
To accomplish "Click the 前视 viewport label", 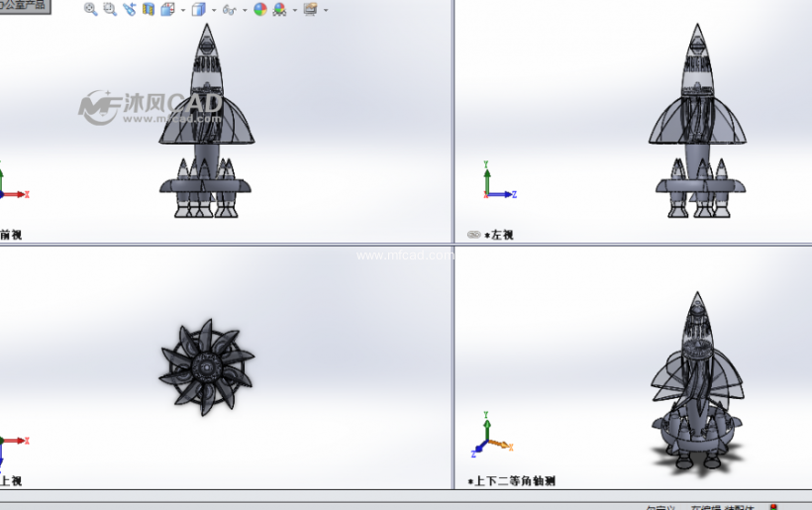I will coord(11,235).
